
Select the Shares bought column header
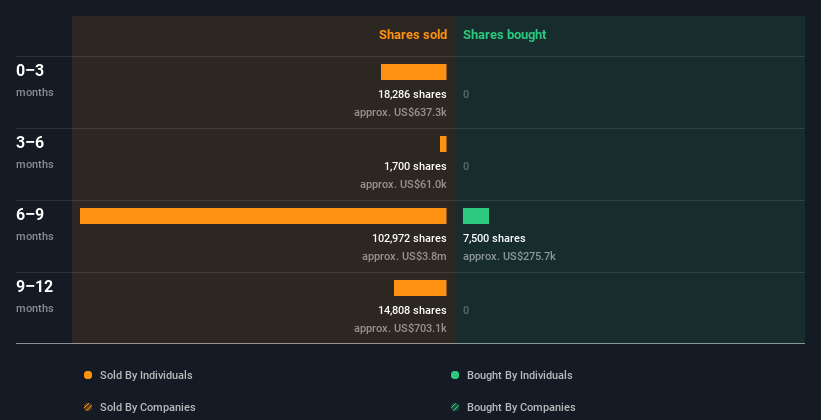[x=505, y=35]
